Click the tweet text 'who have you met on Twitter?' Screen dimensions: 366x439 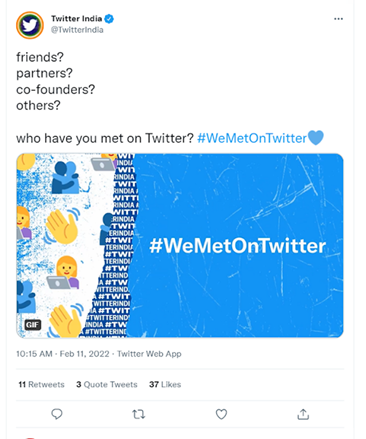click(x=105, y=138)
